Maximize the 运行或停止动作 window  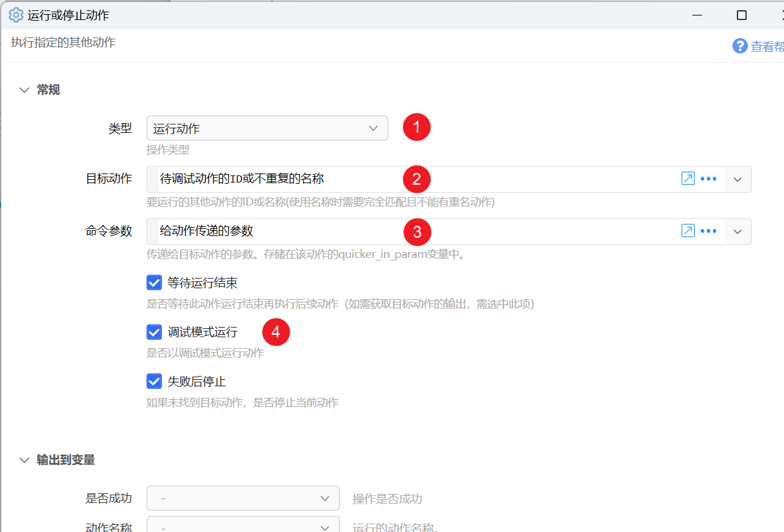741,15
